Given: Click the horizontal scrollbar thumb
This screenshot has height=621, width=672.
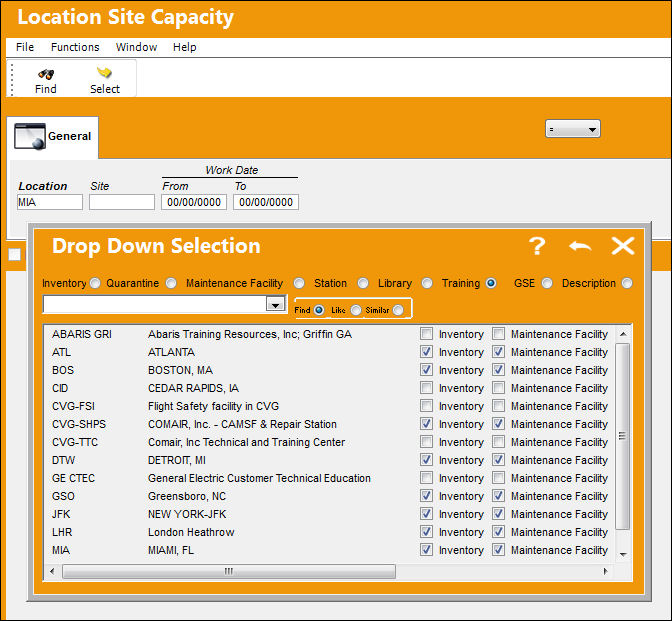Looking at the screenshot, I should click(x=229, y=571).
